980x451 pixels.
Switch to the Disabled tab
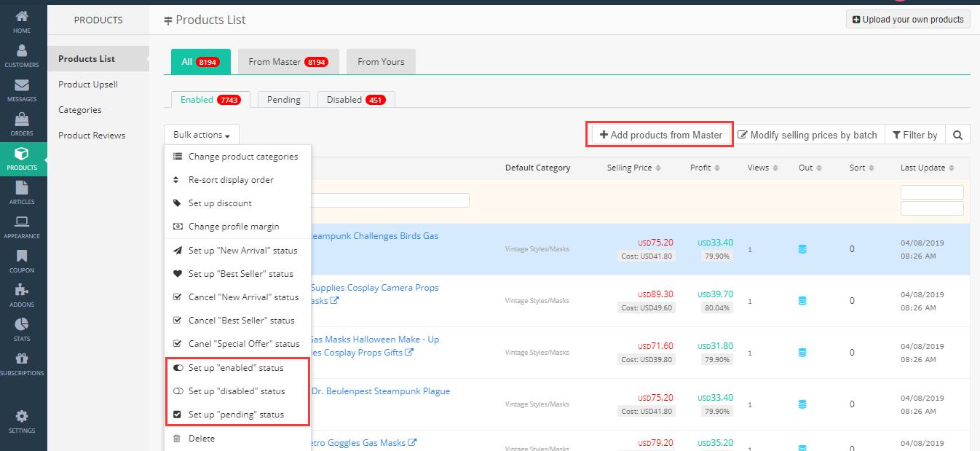coord(355,100)
